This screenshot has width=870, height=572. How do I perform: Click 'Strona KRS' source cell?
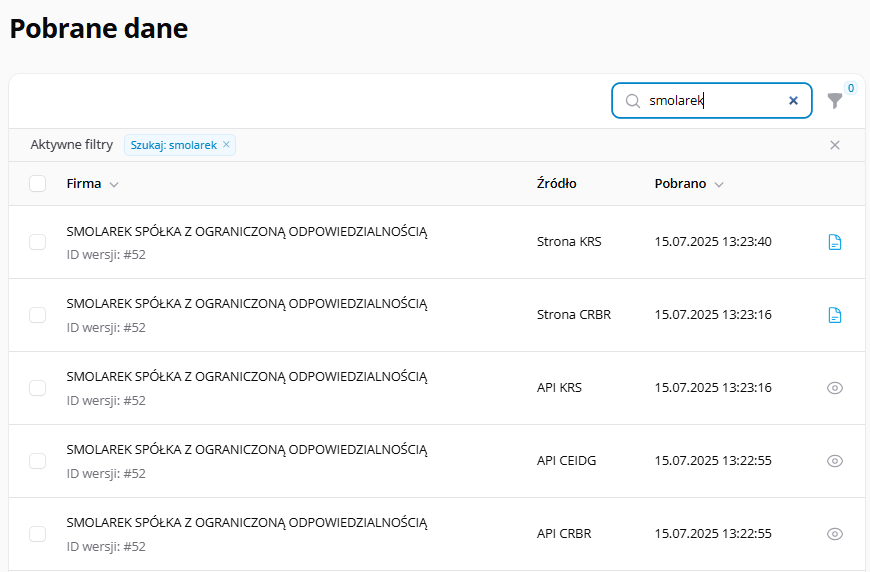tap(569, 242)
